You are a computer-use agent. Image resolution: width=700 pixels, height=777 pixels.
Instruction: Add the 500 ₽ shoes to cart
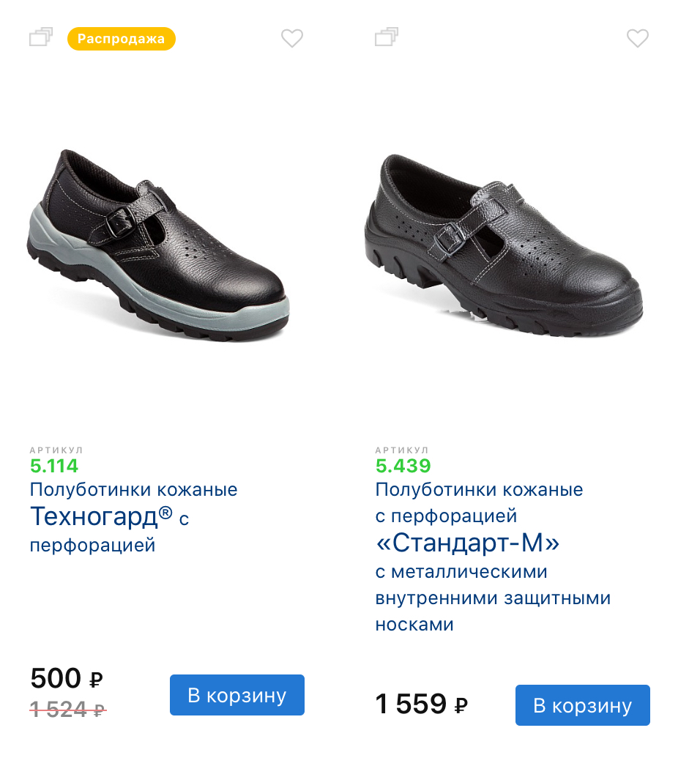[237, 695]
